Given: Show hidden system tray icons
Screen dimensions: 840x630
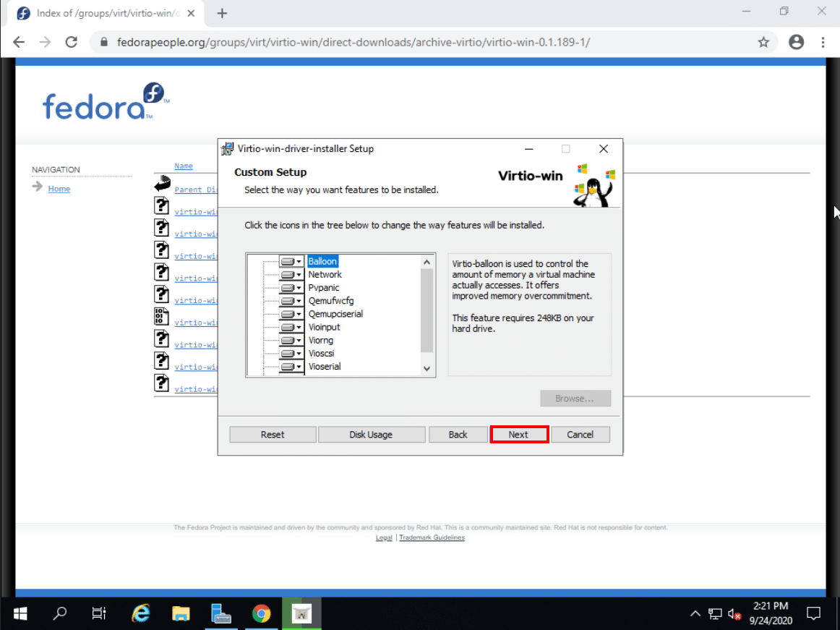Looking at the screenshot, I should [695, 613].
